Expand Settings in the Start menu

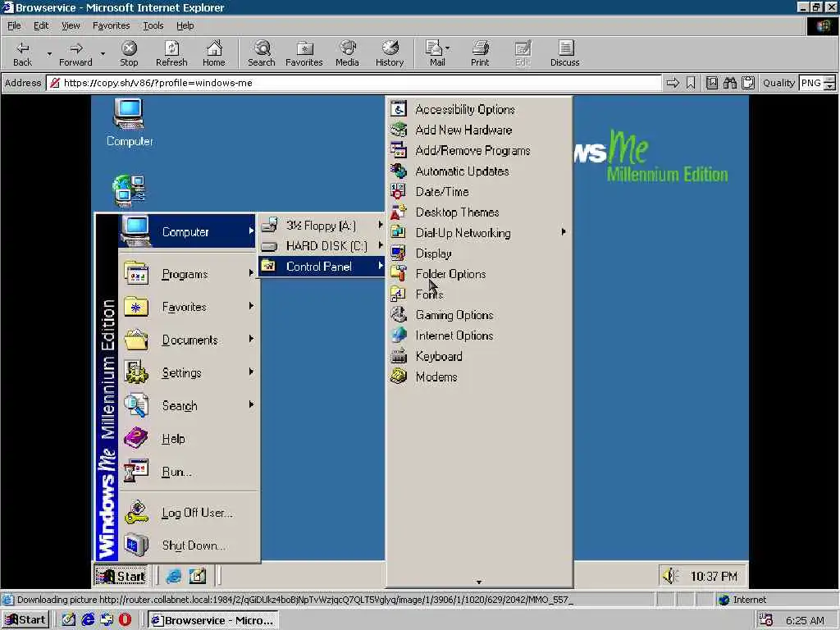[x=187, y=373]
